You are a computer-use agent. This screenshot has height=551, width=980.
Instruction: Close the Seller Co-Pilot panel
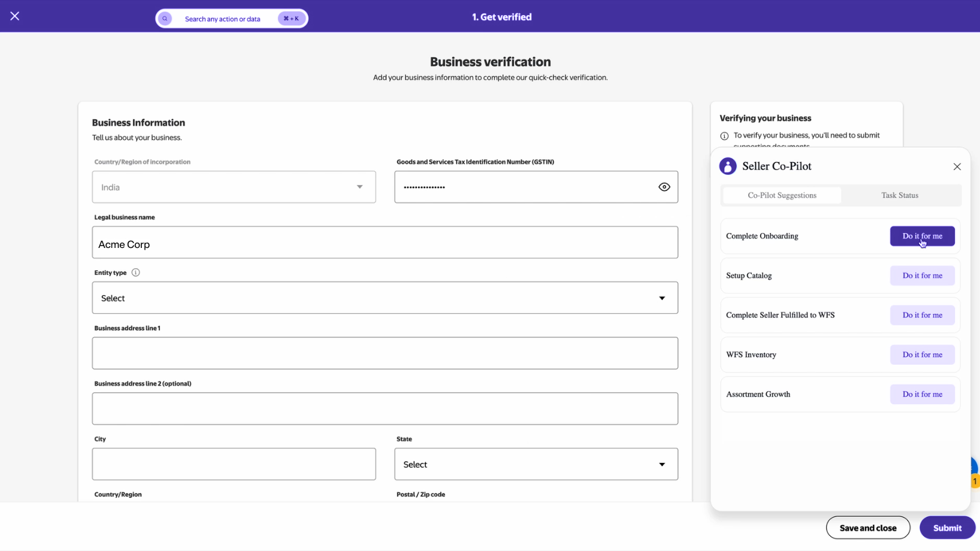point(957,167)
